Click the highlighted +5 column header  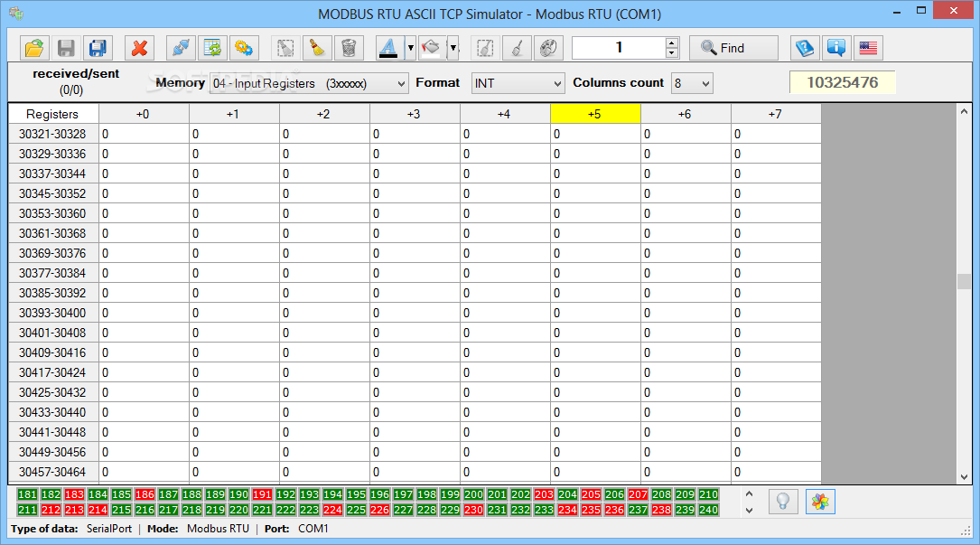click(595, 114)
